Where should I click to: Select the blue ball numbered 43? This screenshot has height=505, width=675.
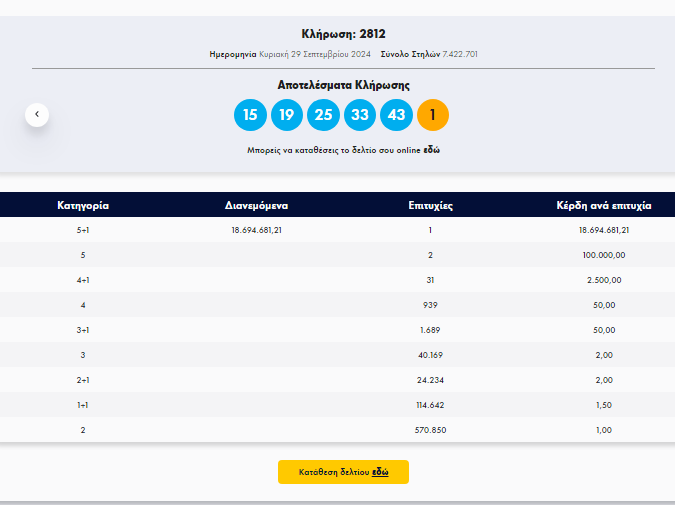(x=396, y=115)
